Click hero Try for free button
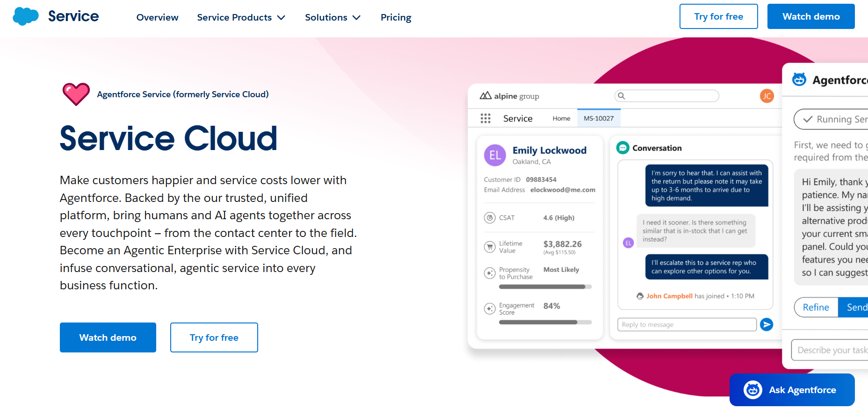Viewport: 868px width, 416px height. [214, 337]
